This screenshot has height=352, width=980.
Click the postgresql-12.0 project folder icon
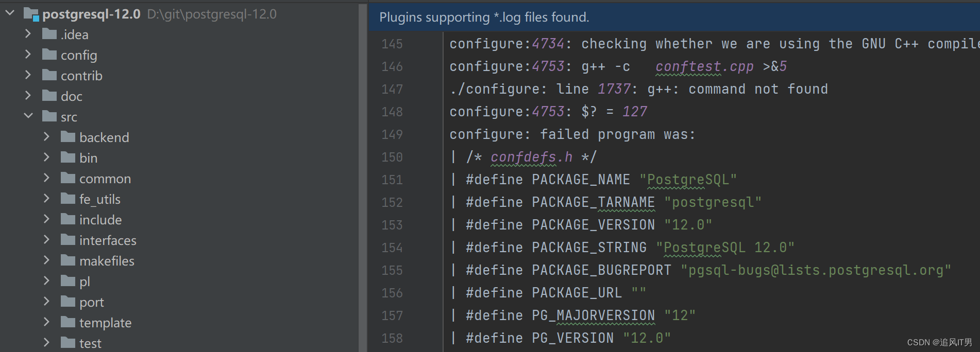[31, 14]
